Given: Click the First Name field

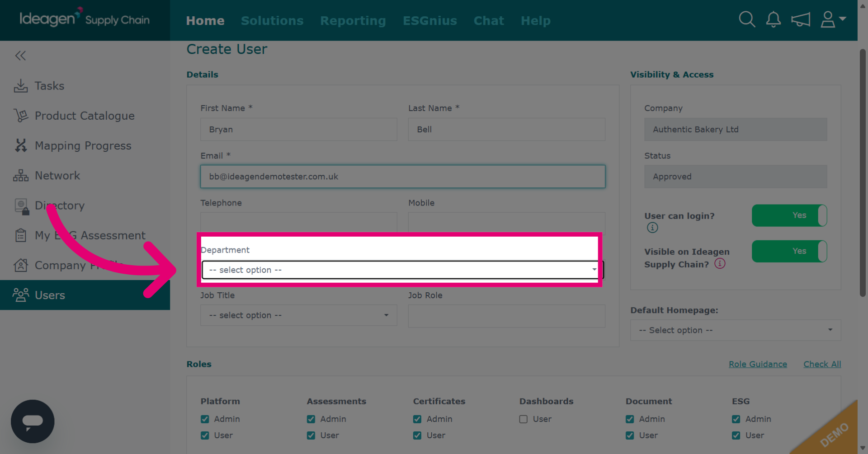Looking at the screenshot, I should click(x=299, y=129).
